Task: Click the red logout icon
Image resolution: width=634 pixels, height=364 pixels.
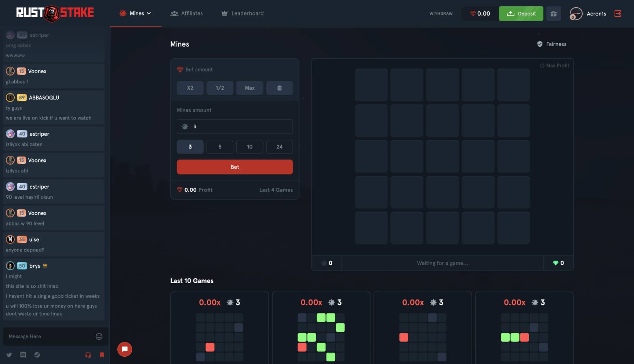Action: [618, 14]
